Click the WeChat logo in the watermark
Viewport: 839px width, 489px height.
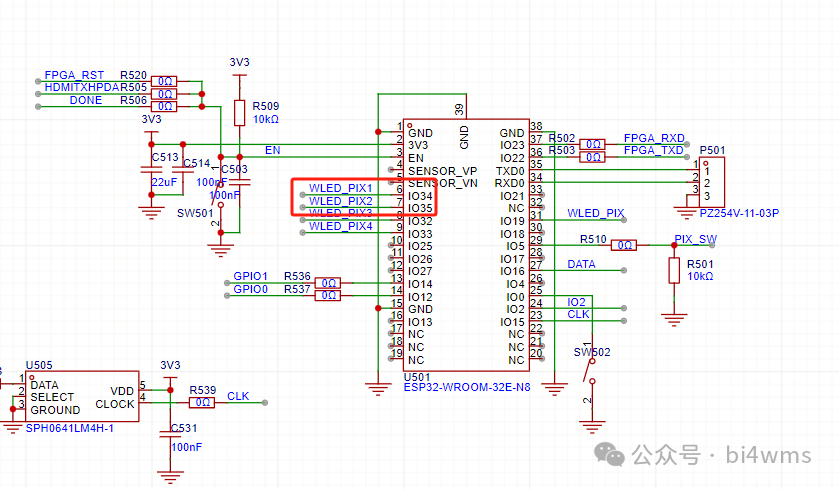click(x=609, y=455)
